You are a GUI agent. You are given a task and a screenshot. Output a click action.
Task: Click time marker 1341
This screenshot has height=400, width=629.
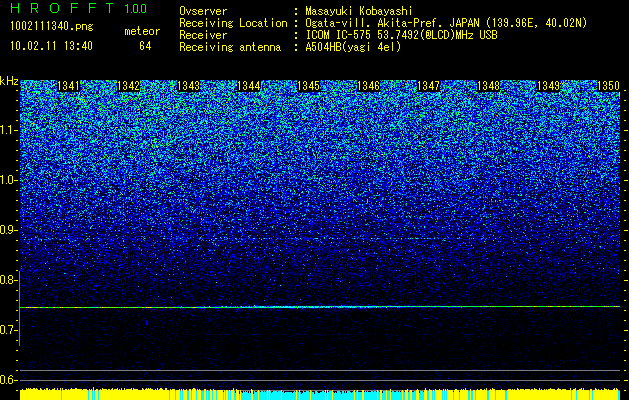point(69,86)
